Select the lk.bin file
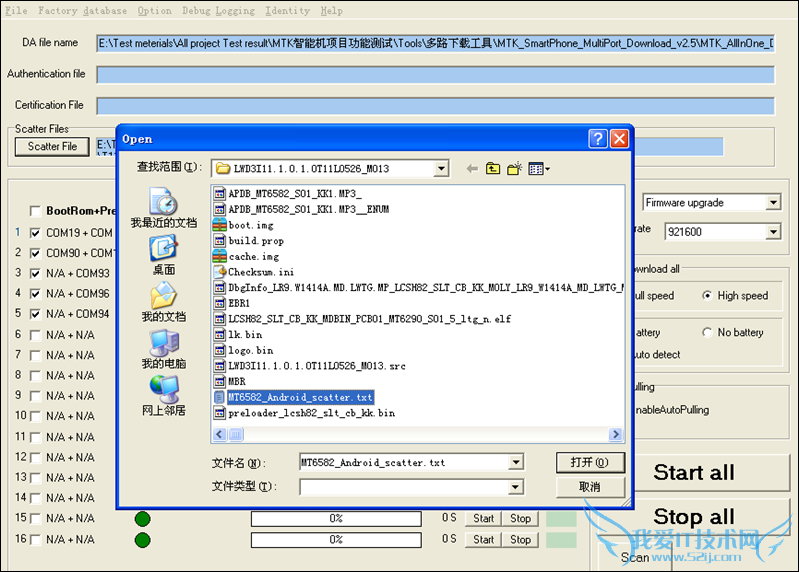 pos(238,335)
